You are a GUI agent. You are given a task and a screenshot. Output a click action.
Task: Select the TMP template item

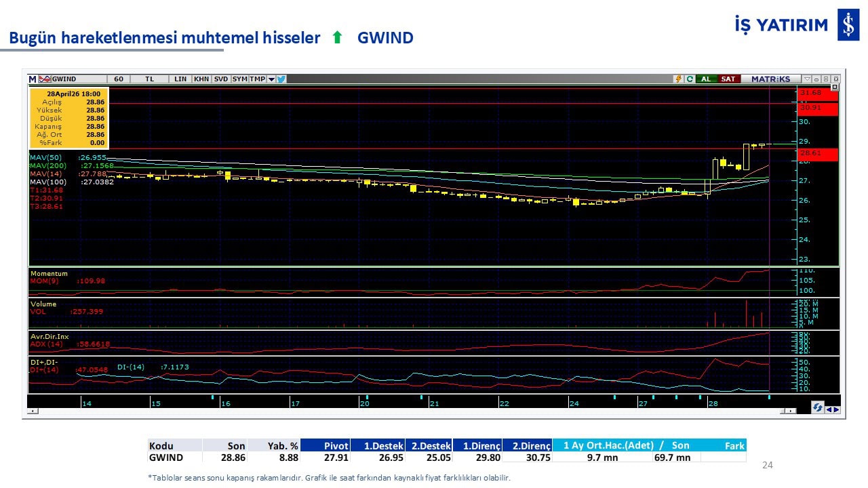257,79
